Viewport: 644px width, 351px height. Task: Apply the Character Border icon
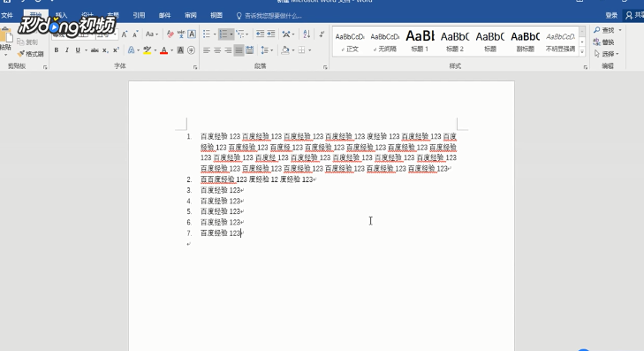tap(192, 34)
